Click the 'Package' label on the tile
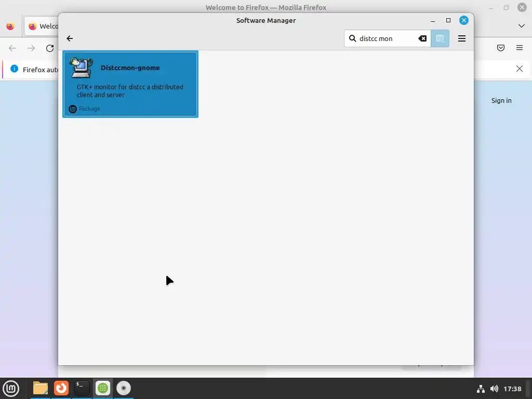532x399 pixels. 89,109
